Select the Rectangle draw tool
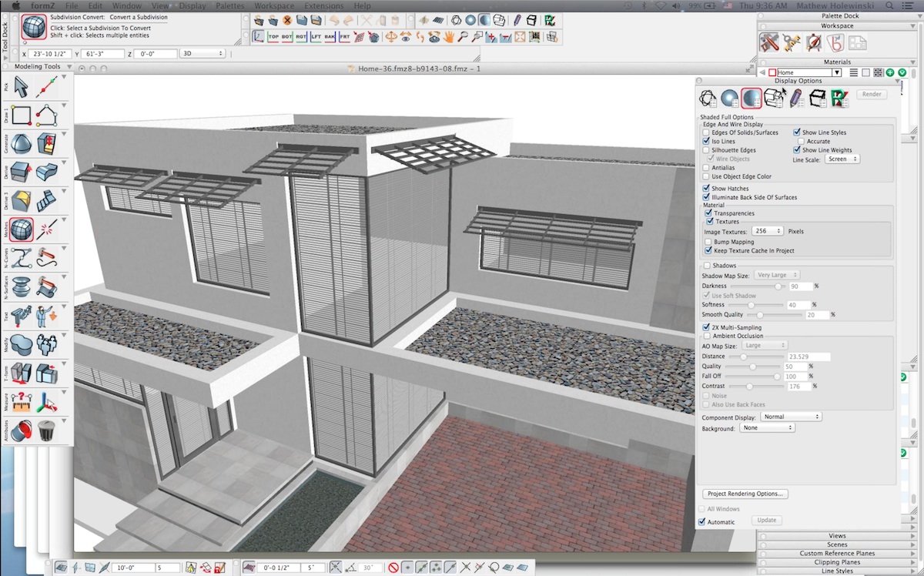 [22, 116]
